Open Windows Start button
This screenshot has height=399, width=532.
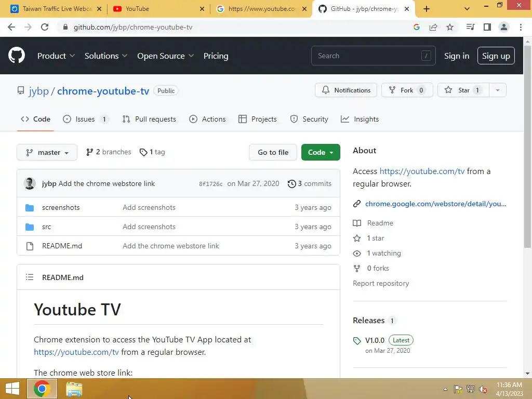(x=12, y=389)
